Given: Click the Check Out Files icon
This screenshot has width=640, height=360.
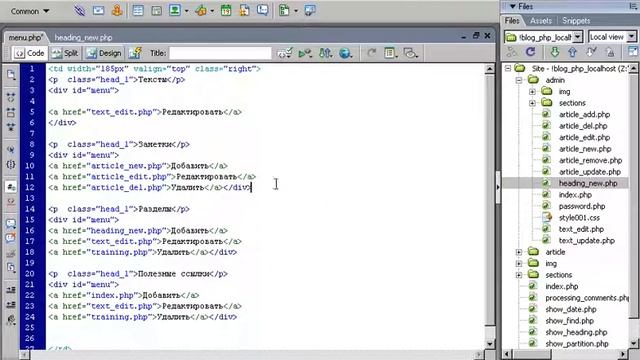Looking at the screenshot, I should (x=591, y=52).
